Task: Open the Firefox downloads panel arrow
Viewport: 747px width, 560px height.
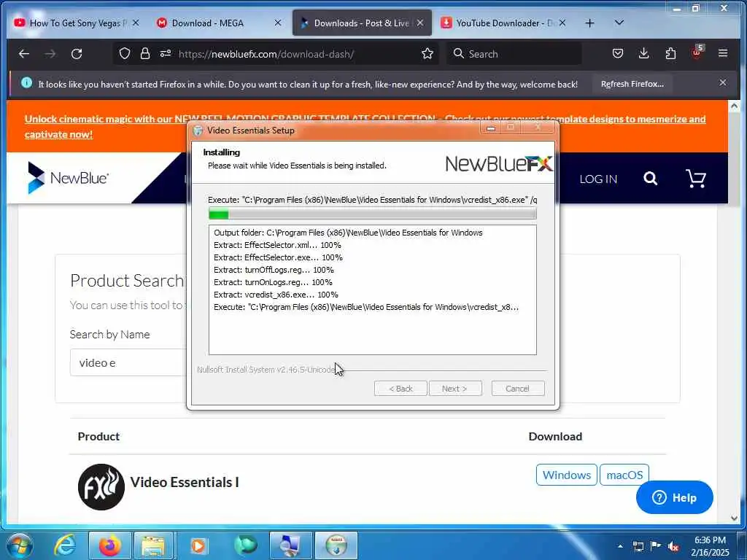Action: click(x=643, y=53)
